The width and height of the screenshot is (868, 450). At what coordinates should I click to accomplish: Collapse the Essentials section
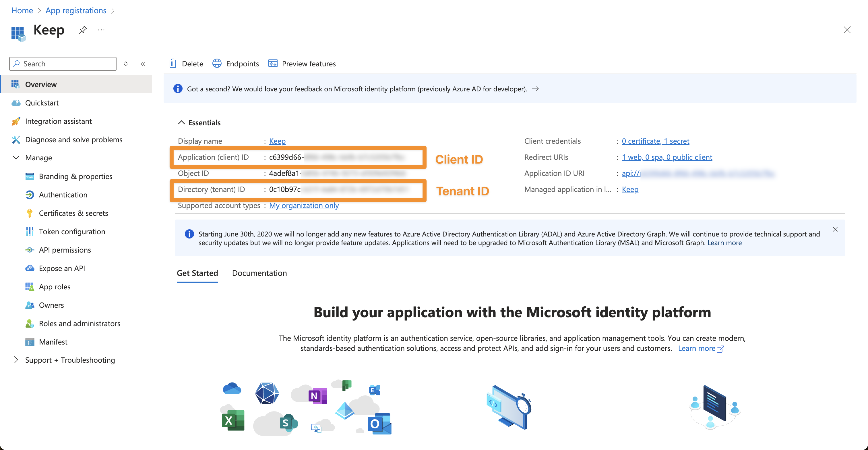pos(199,122)
